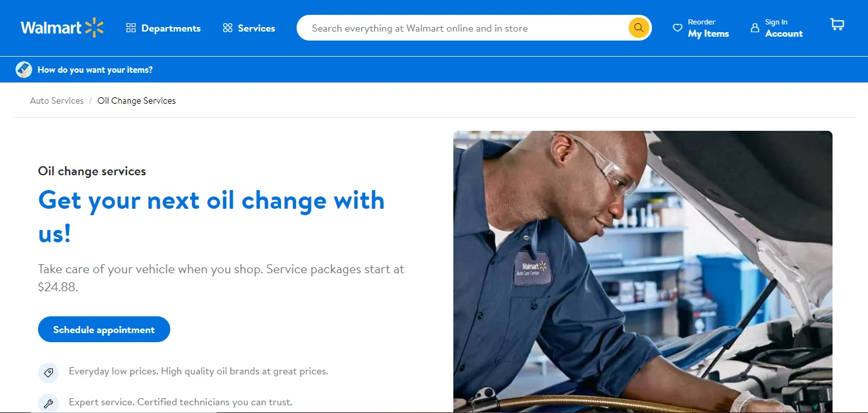Click the Schedule appointment button
The width and height of the screenshot is (868, 413).
[x=104, y=329]
